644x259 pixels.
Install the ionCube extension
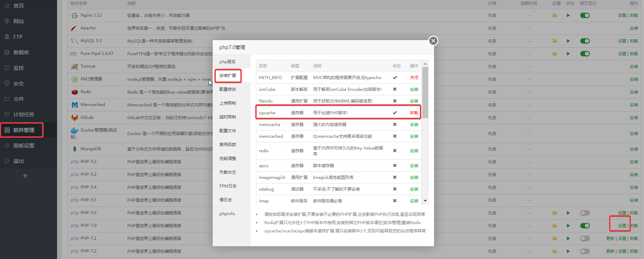pyautogui.click(x=414, y=89)
